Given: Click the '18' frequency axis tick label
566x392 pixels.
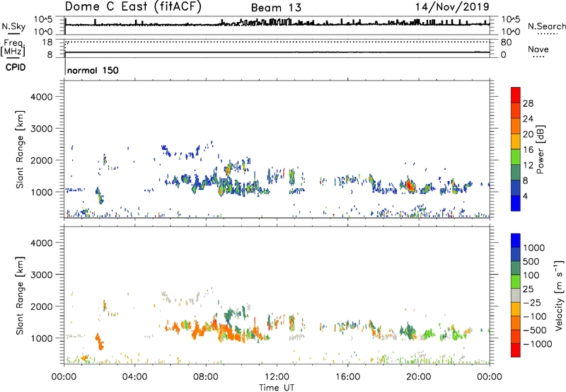Looking at the screenshot, I should (47, 42).
